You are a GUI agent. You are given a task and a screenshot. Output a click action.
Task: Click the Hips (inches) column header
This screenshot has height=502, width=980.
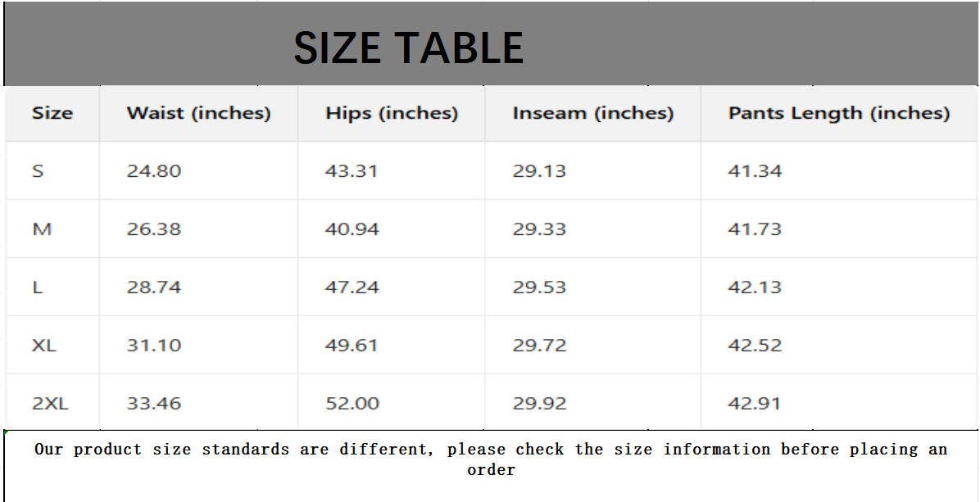(392, 113)
